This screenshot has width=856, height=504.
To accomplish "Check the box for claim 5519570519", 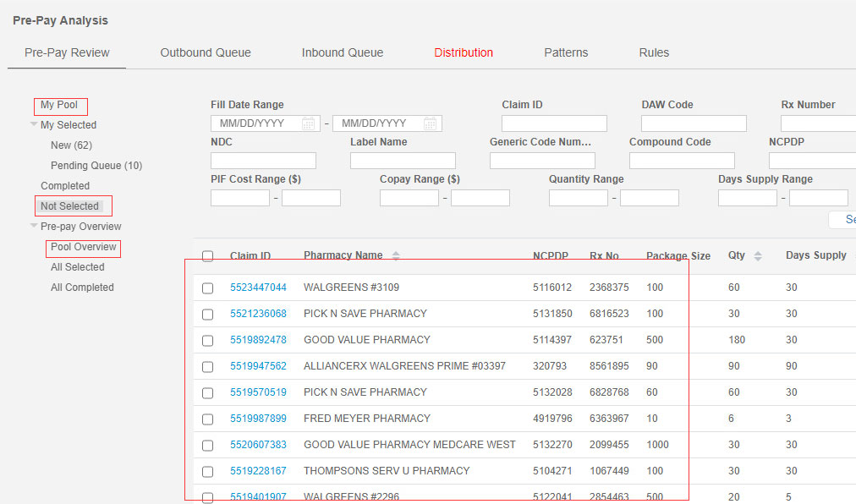I will point(207,392).
